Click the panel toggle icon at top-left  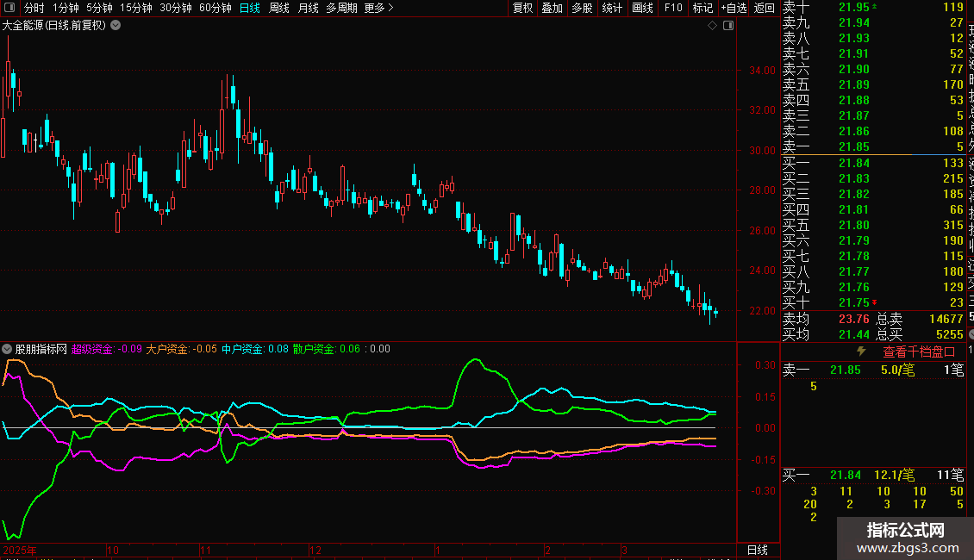click(9, 8)
